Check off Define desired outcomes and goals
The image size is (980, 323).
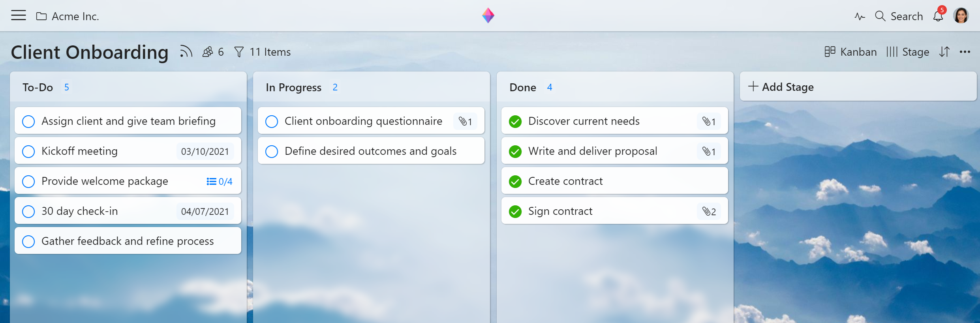click(x=272, y=151)
